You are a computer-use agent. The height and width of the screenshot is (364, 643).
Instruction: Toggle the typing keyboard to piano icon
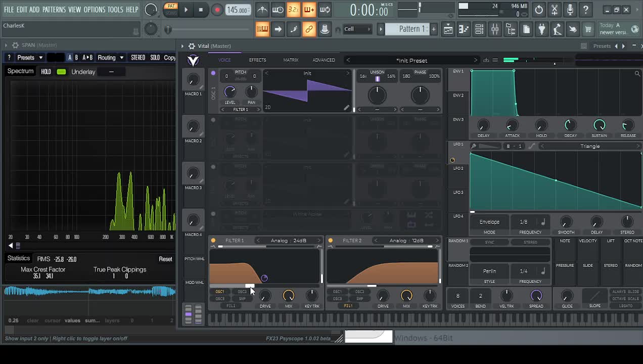click(x=262, y=29)
